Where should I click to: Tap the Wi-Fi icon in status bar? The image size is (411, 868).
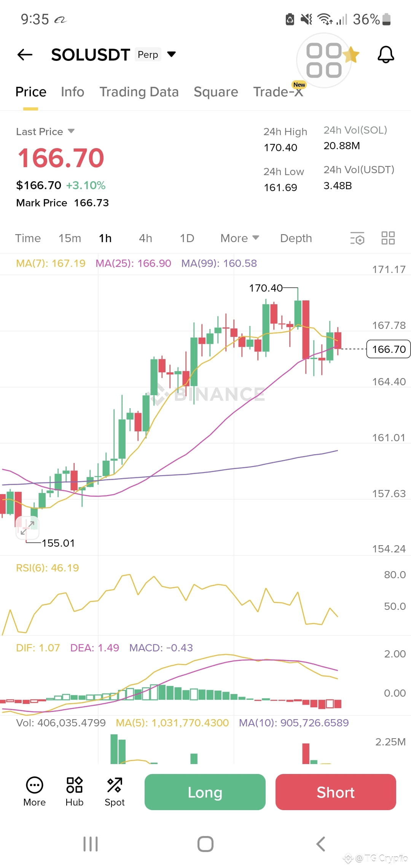click(x=325, y=19)
